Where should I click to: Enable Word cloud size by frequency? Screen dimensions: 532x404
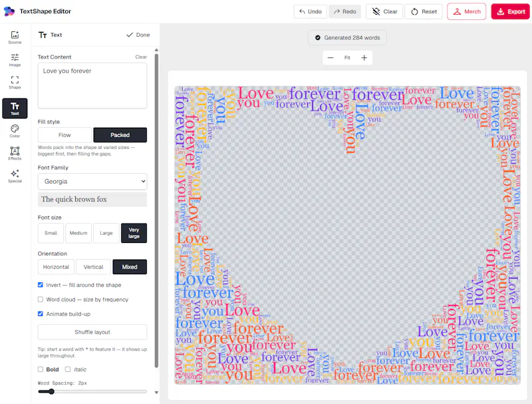tap(41, 300)
